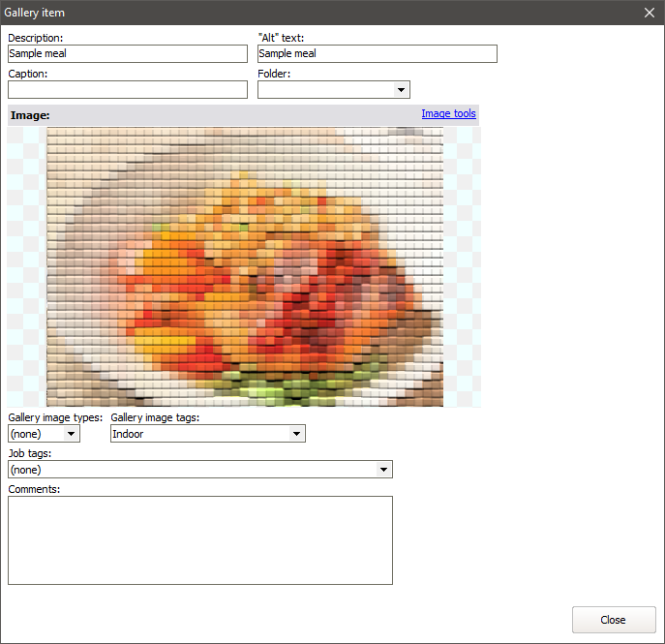Click the "Caption:" label
The height and width of the screenshot is (644, 665).
pyautogui.click(x=28, y=74)
